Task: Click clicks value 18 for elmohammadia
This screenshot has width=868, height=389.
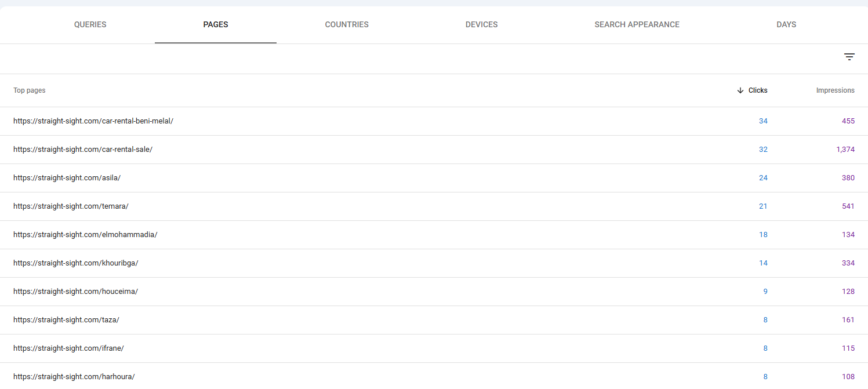Action: (x=763, y=235)
